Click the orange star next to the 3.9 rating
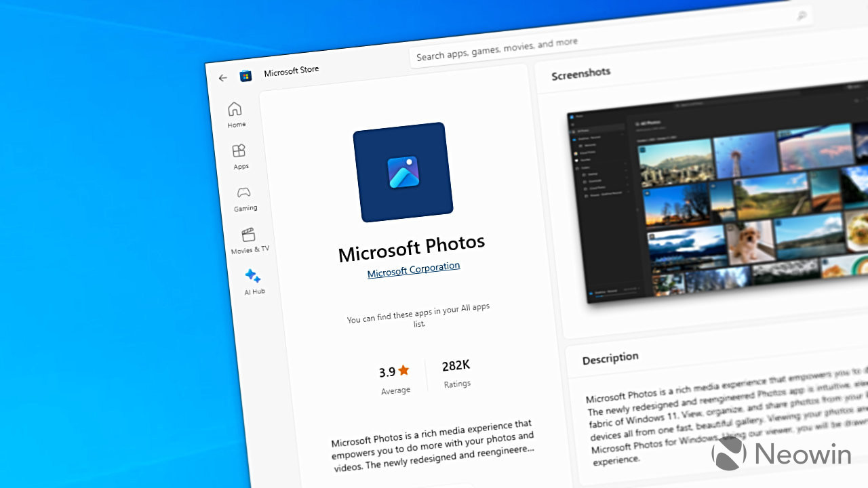Image resolution: width=868 pixels, height=488 pixels. [405, 369]
